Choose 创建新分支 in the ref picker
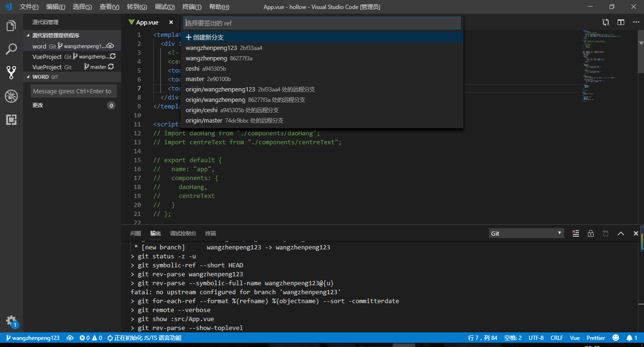 tap(206, 37)
